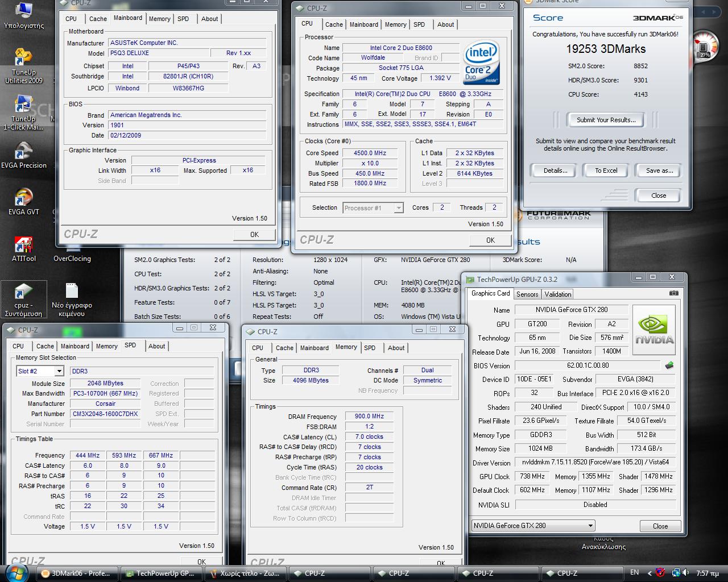This screenshot has height=582, width=728.
Task: Open TuneUp 1-Click Maintenance desktop shortcut
Action: [23, 112]
